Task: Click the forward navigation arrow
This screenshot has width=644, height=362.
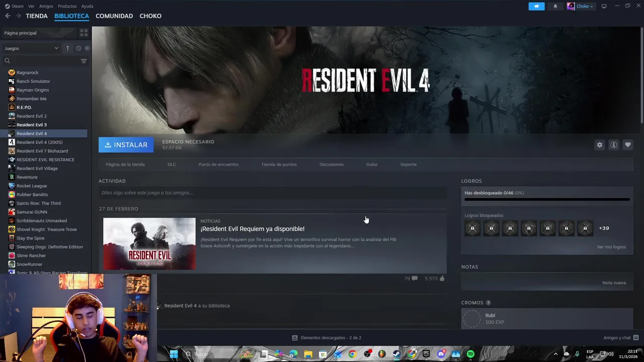Action: pyautogui.click(x=18, y=16)
